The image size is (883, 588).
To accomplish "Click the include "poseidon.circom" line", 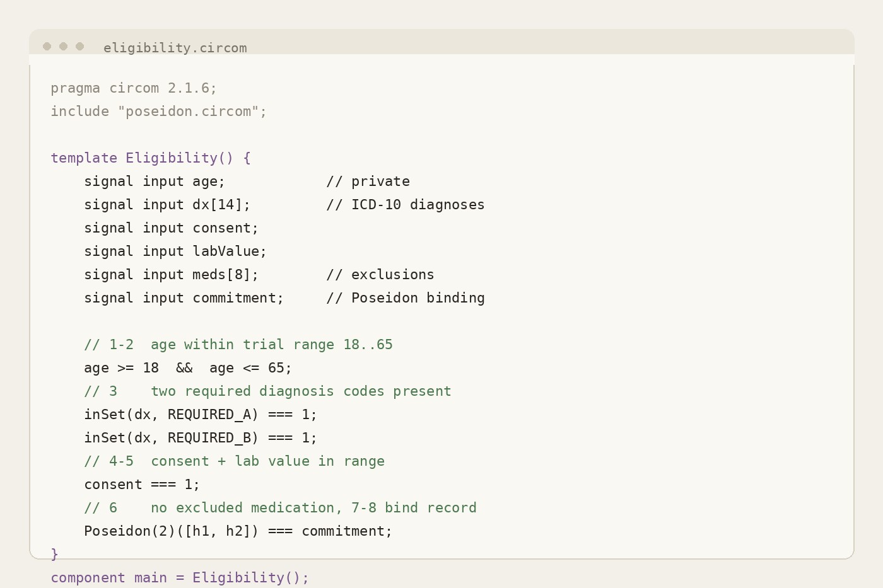I will point(159,112).
